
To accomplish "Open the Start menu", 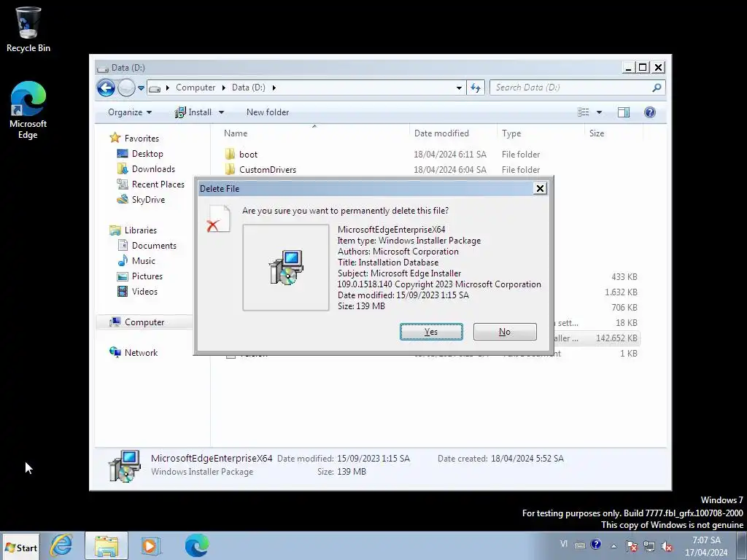I will point(21,548).
